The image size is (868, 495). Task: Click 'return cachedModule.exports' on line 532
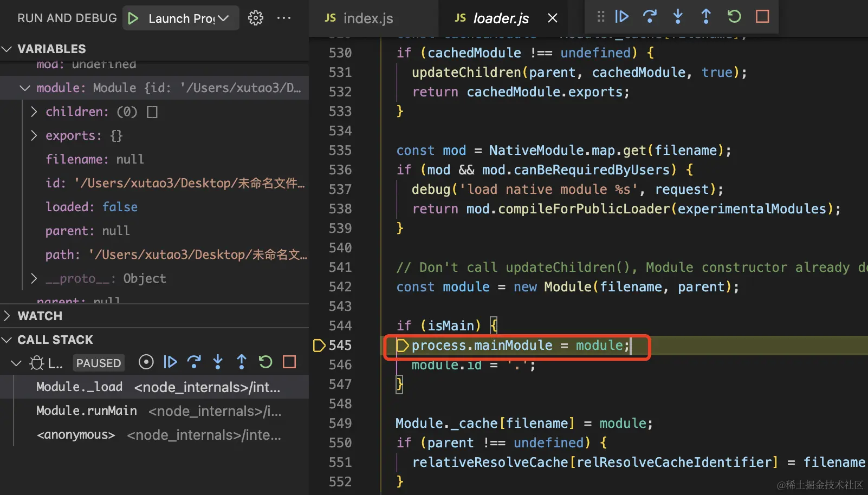click(x=517, y=92)
